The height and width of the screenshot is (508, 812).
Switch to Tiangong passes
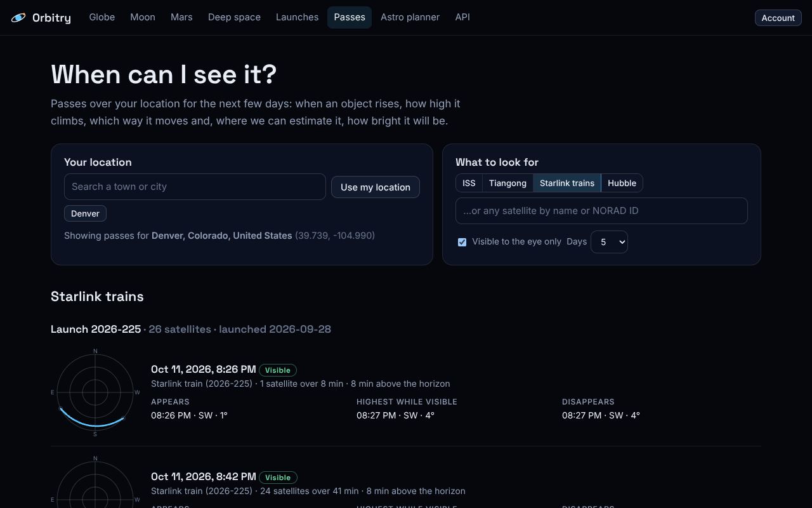point(507,183)
